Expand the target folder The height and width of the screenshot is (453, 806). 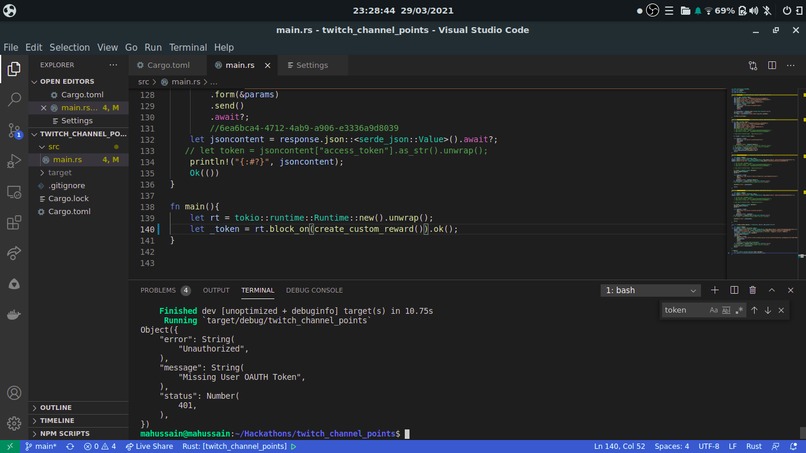tap(78, 173)
